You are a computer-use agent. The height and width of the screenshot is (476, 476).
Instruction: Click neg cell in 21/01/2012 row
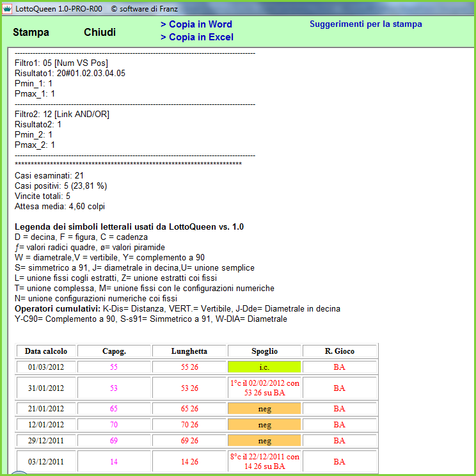coord(264,408)
